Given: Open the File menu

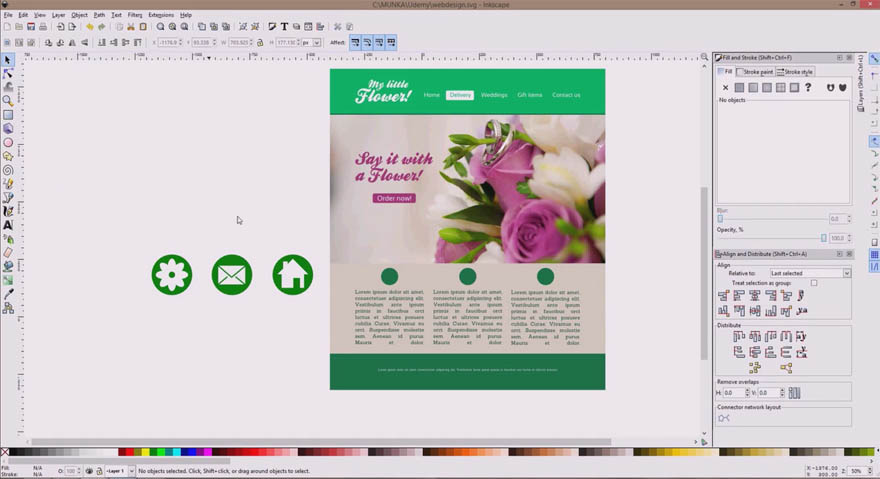Looking at the screenshot, I should point(8,15).
